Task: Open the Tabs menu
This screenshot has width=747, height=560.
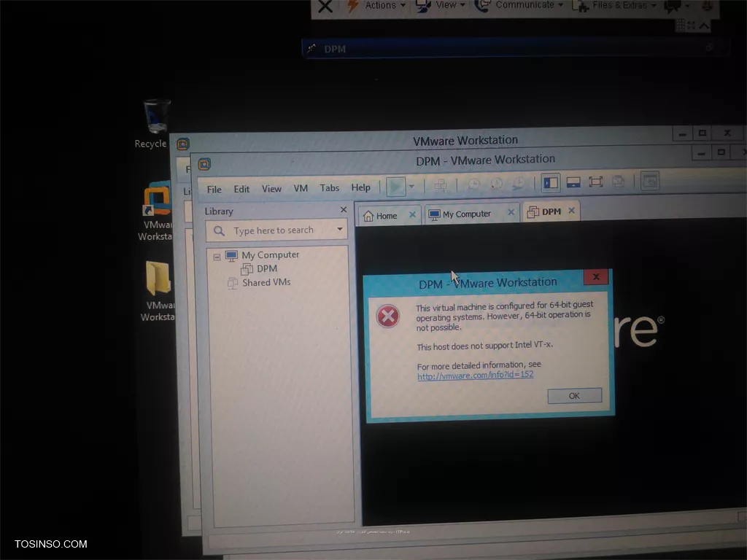Action: [329, 187]
